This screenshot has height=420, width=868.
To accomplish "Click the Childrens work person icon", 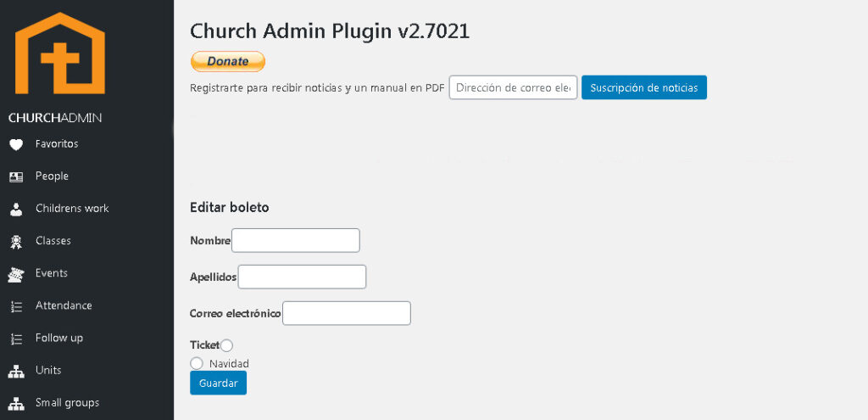I will coord(15,209).
